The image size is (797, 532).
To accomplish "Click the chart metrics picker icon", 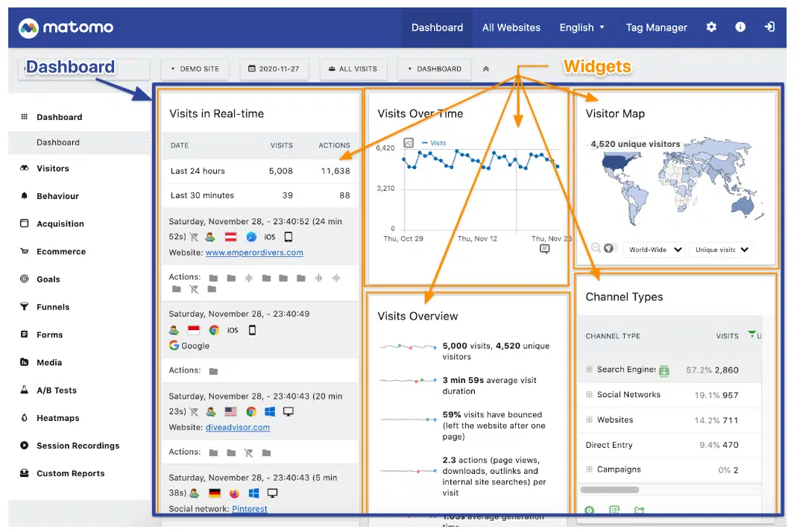I will pyautogui.click(x=409, y=142).
